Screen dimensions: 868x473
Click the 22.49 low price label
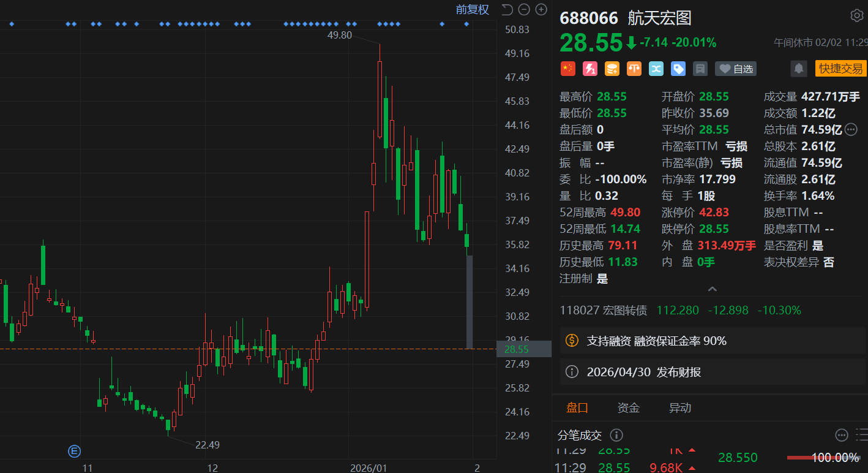click(208, 445)
